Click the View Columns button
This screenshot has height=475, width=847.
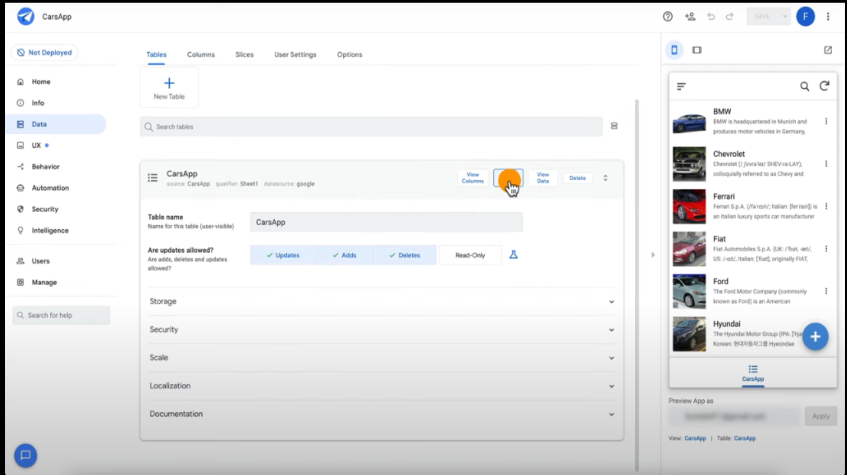pyautogui.click(x=473, y=178)
